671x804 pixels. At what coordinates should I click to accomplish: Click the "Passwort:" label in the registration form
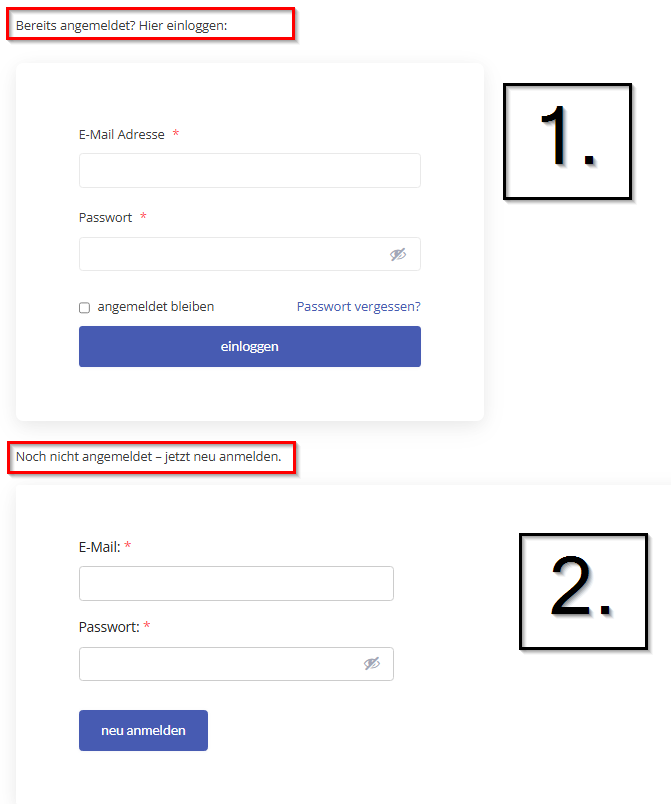point(109,627)
